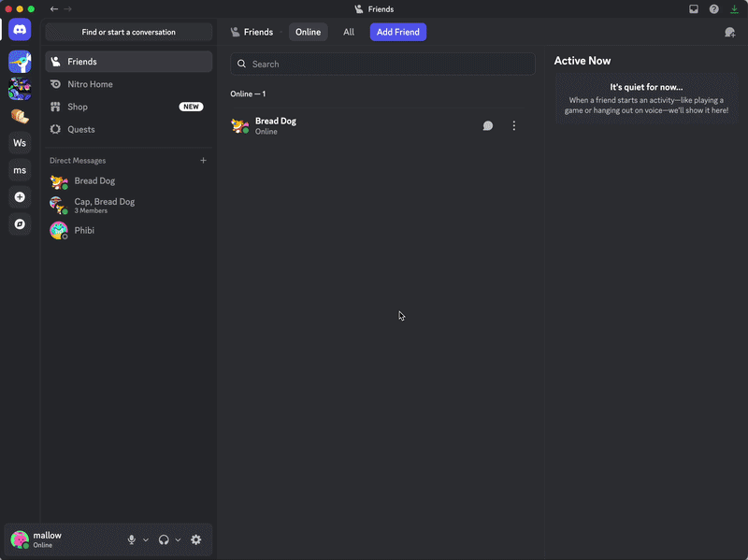748x560 pixels.
Task: Create DM with plus beside Direct Messages
Action: (x=203, y=160)
